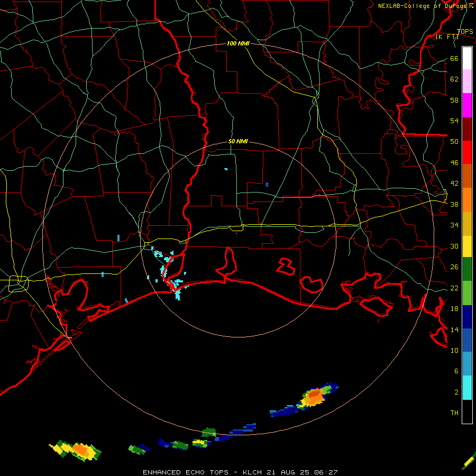Screen dimensions: 476x476
Task: Click the 22 value on the legend
Action: coord(454,288)
